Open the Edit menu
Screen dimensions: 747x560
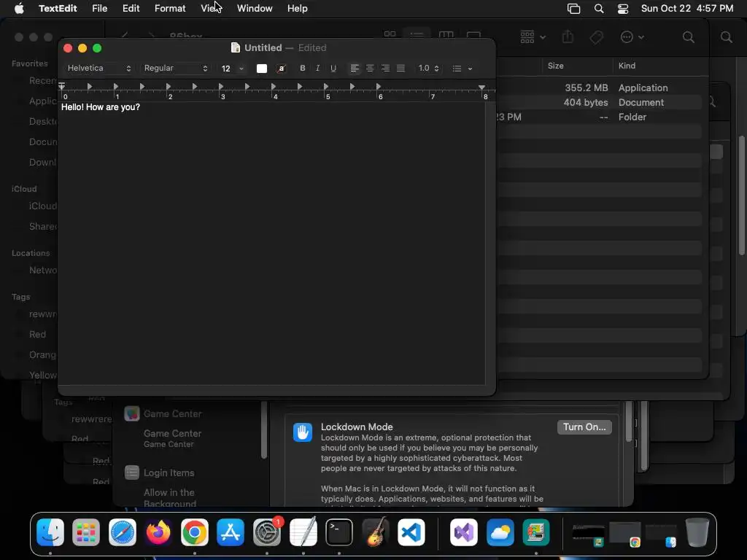[x=131, y=9]
